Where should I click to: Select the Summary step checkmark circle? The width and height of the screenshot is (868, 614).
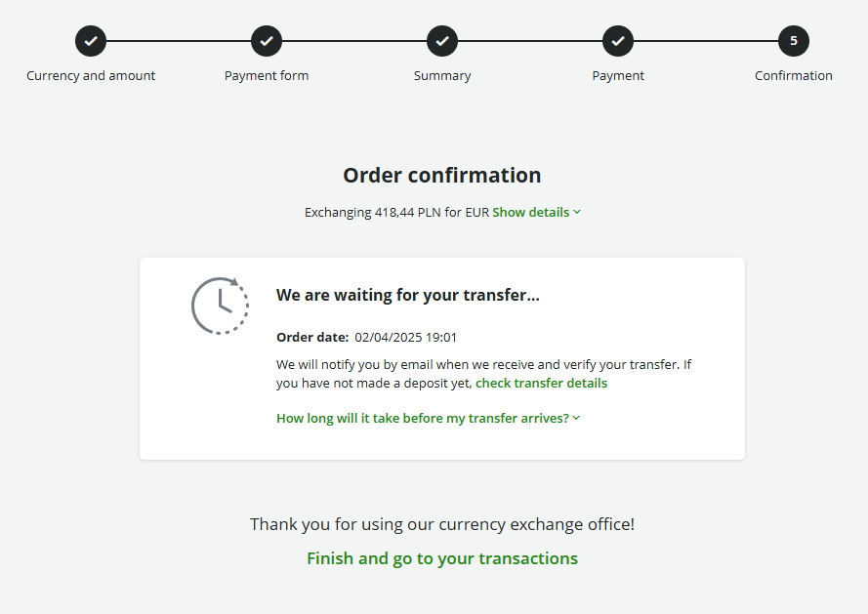tap(442, 41)
